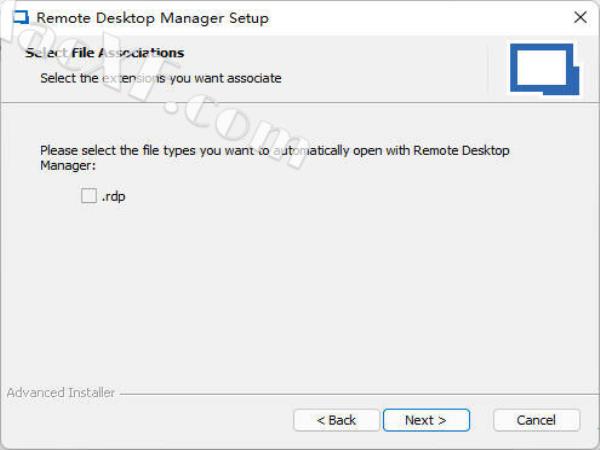Click the Advanced Installer label
600x450 pixels.
(61, 393)
